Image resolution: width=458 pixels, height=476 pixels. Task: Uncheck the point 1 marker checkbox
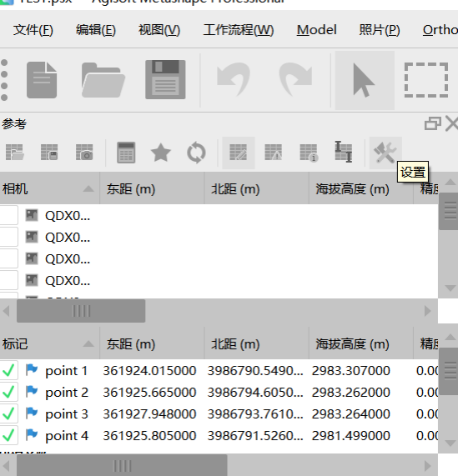click(x=8, y=370)
